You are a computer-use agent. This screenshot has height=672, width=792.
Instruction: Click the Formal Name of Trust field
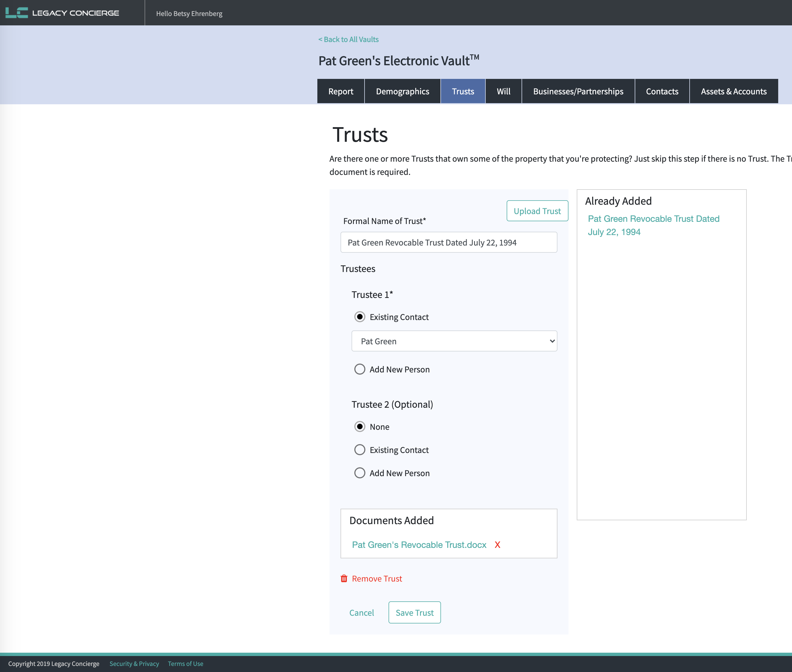click(x=449, y=243)
